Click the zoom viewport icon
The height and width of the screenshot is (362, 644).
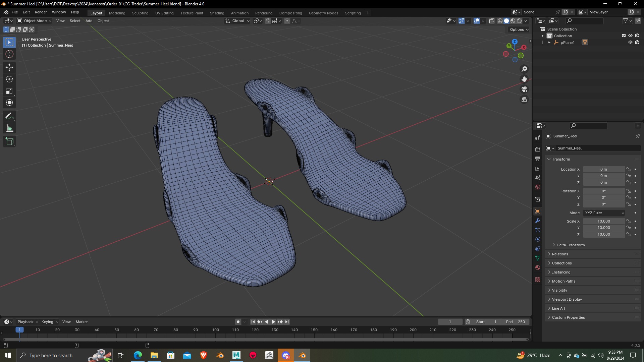[x=524, y=69]
